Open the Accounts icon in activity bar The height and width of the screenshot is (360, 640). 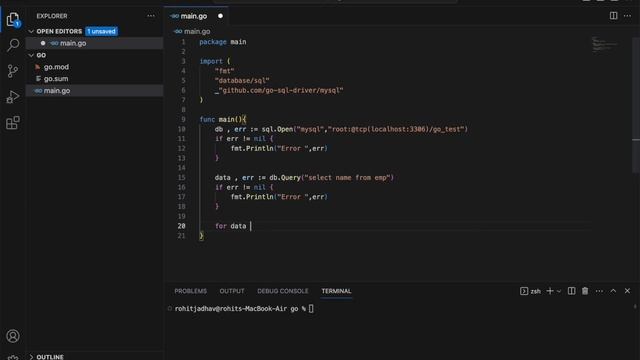[13, 336]
